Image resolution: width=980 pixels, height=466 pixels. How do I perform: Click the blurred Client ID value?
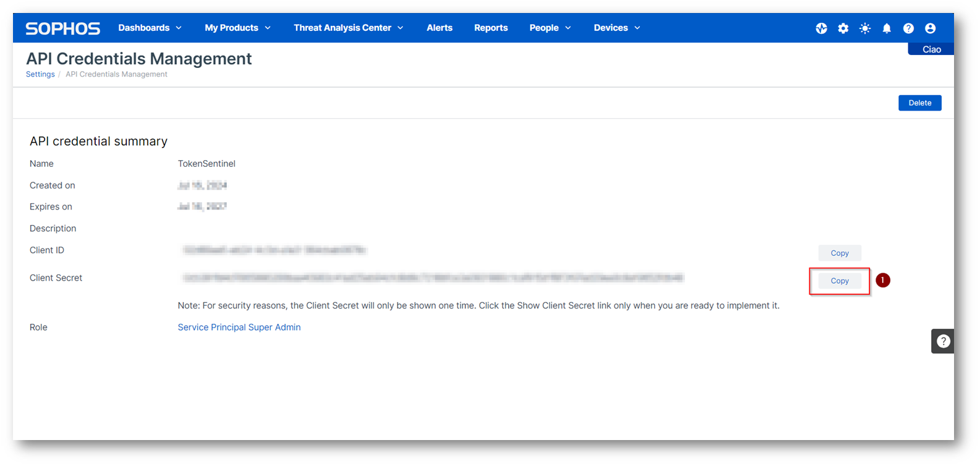[x=275, y=250]
